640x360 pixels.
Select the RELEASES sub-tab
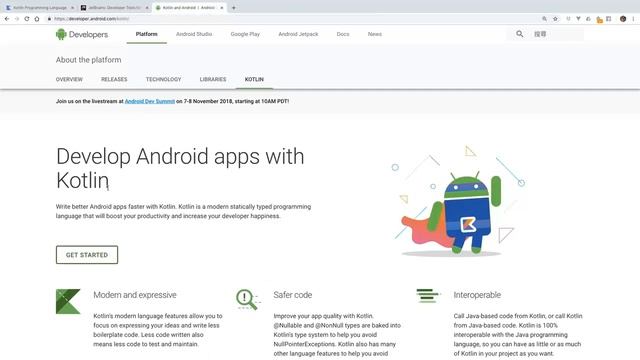(114, 79)
